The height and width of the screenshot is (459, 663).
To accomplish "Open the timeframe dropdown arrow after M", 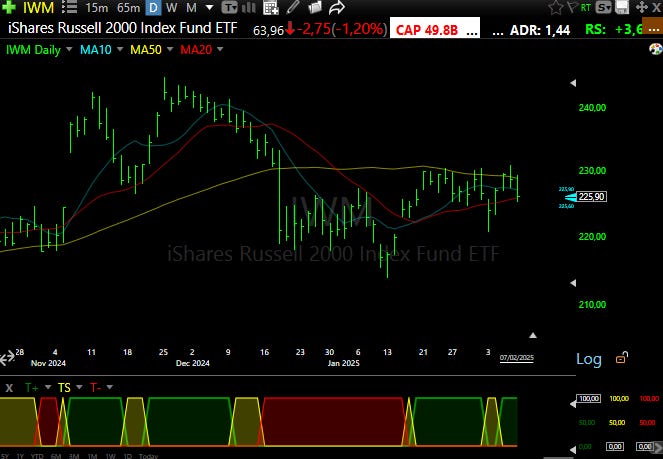I will pos(209,8).
